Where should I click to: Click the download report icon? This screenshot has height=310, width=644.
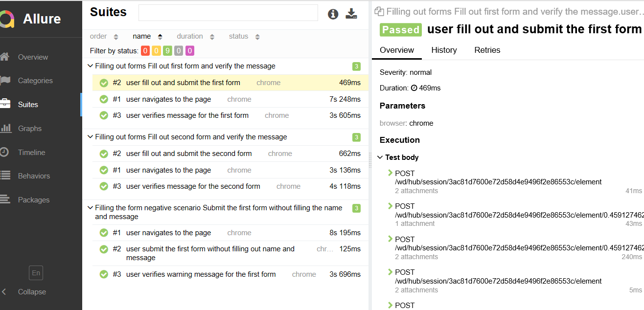351,14
